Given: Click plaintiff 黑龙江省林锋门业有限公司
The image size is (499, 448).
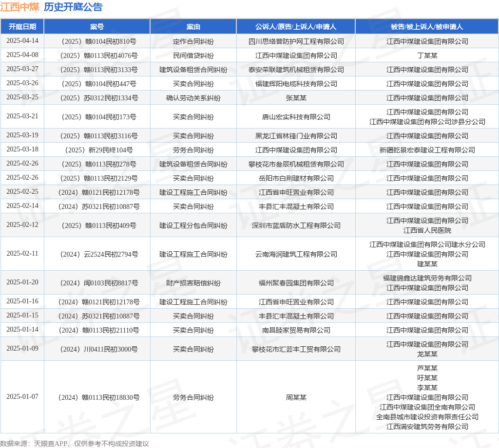Looking at the screenshot, I should coord(296,136).
